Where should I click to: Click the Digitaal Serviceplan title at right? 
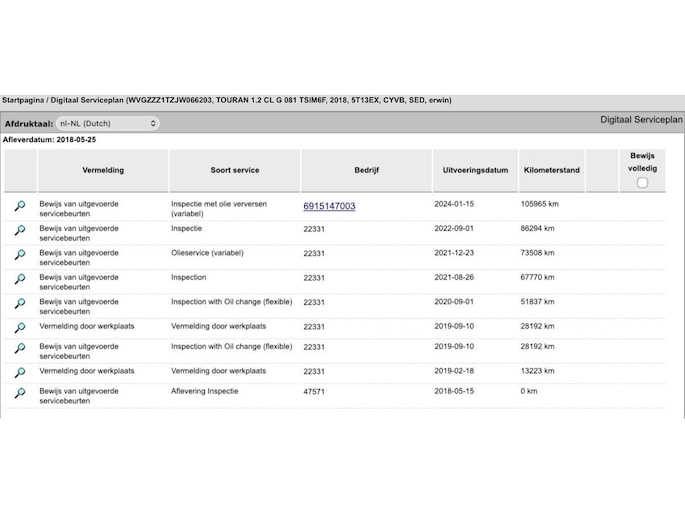click(641, 119)
